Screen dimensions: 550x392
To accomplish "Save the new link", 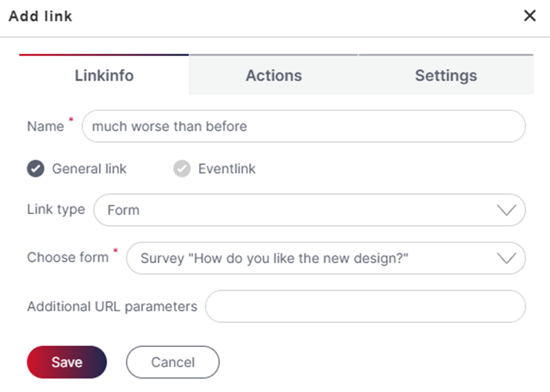I will (x=67, y=362).
